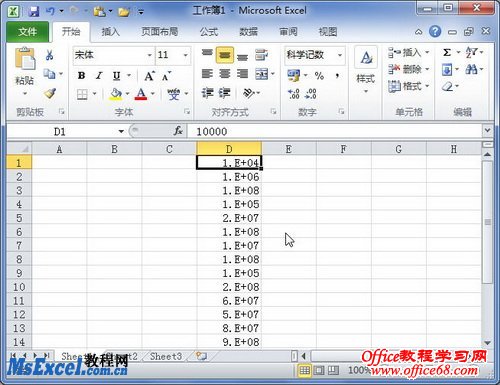The width and height of the screenshot is (500, 385).
Task: Click cell showing 9.E+08
Action: tap(229, 342)
